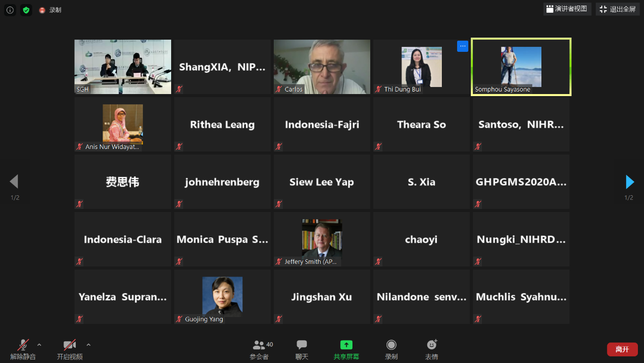Open the chat panel (聊天)
644x363 pixels.
tap(302, 349)
